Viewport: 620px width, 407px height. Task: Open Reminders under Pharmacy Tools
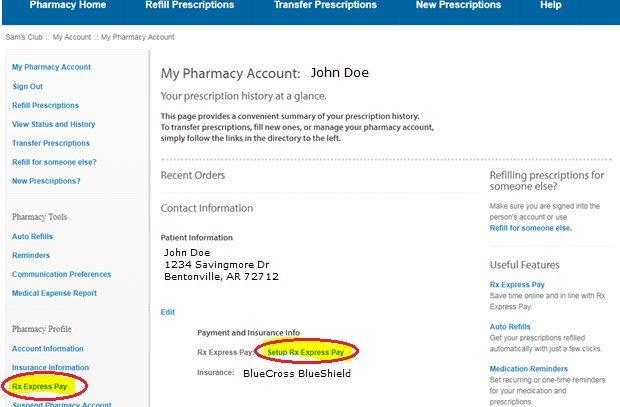pyautogui.click(x=32, y=255)
